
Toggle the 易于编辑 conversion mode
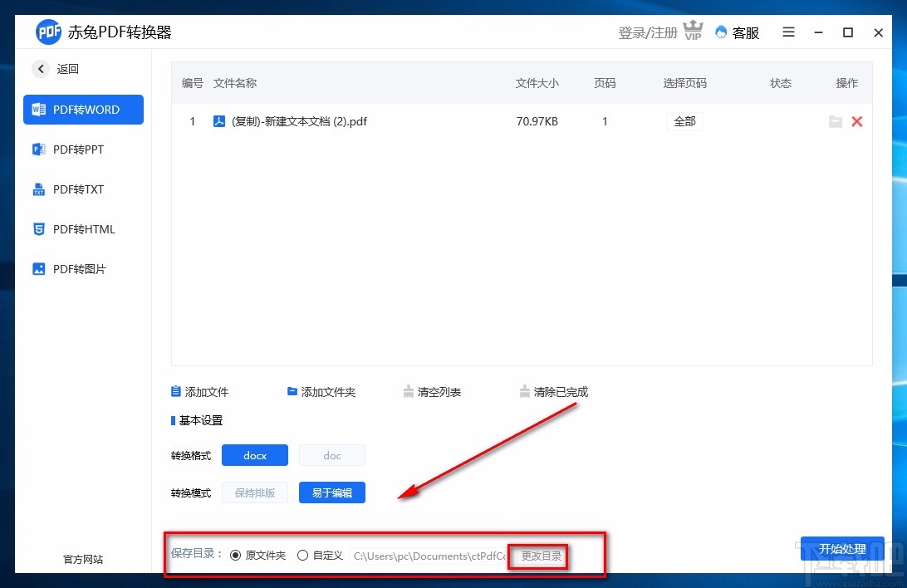(331, 492)
